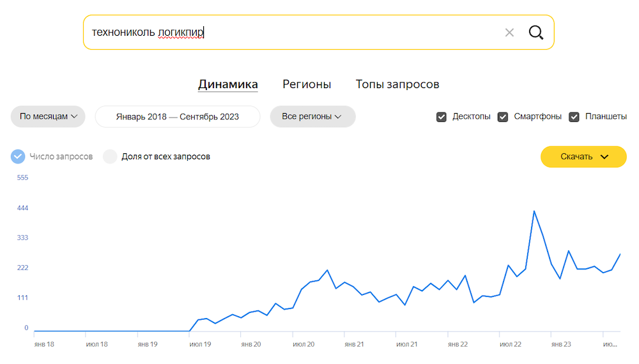Screen dimensions: 639x364
Task: Uncheck the Смартфоны checkbox
Action: coord(503,117)
